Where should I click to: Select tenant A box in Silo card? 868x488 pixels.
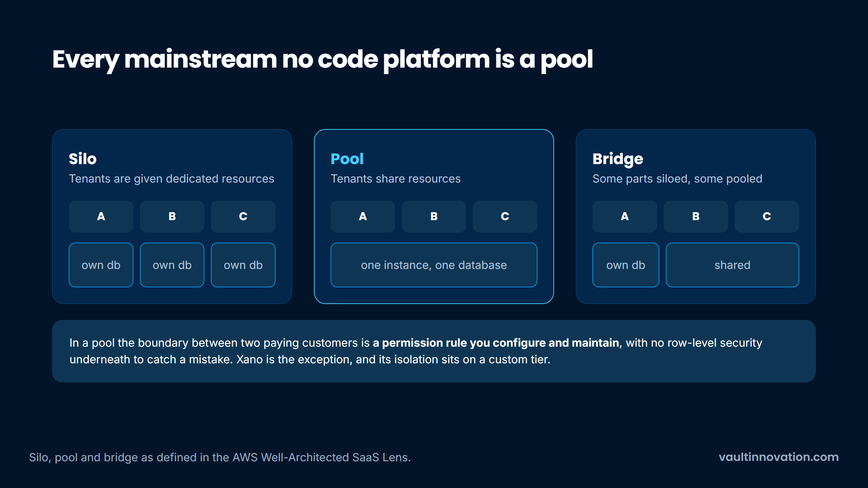coord(101,217)
